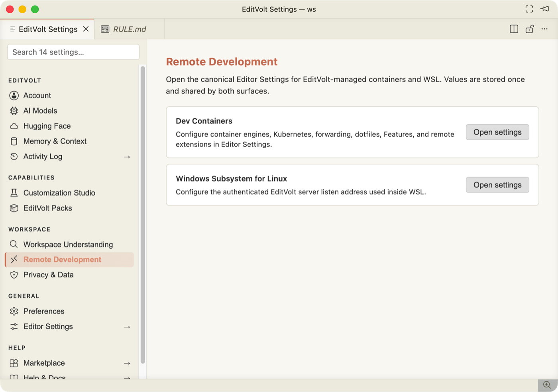Go to the Account settings page
The height and width of the screenshot is (392, 558).
[69, 96]
